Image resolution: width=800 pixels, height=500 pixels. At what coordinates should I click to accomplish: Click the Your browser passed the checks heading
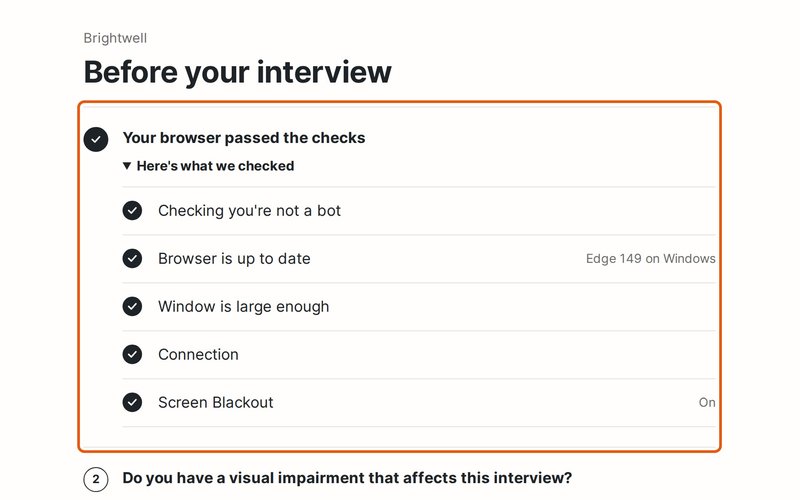tap(244, 138)
